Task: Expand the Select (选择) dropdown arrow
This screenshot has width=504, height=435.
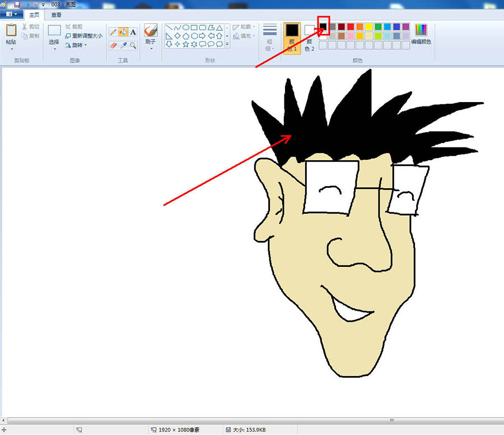Action: coord(55,49)
